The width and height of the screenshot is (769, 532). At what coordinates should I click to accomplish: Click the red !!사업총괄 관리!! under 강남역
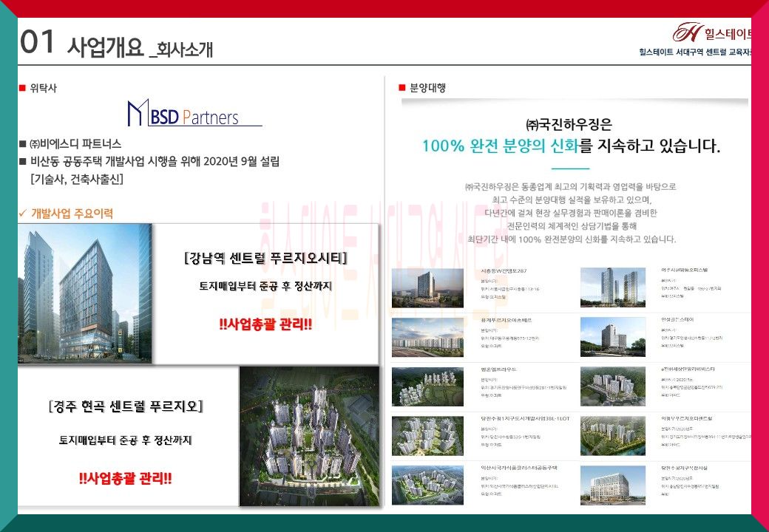click(265, 324)
